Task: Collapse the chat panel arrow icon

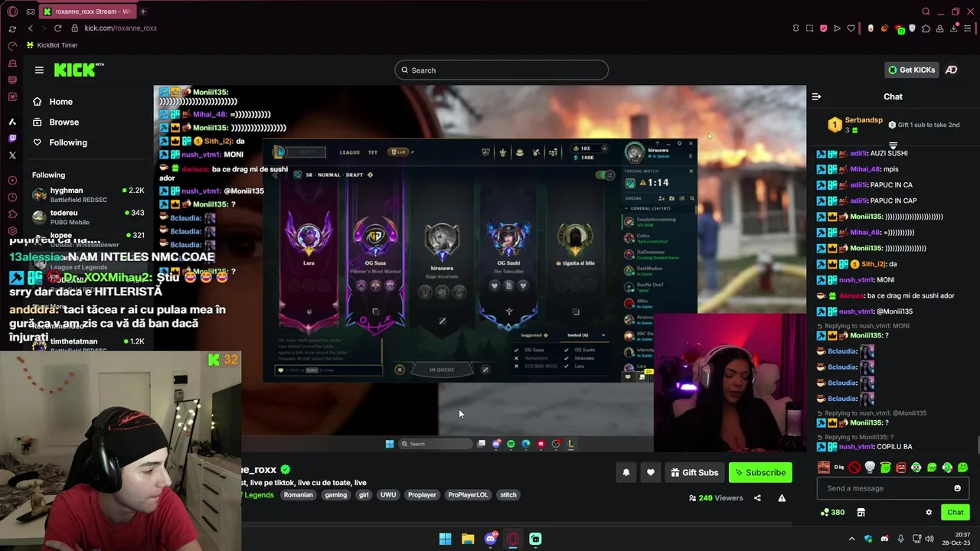Action: coord(816,96)
